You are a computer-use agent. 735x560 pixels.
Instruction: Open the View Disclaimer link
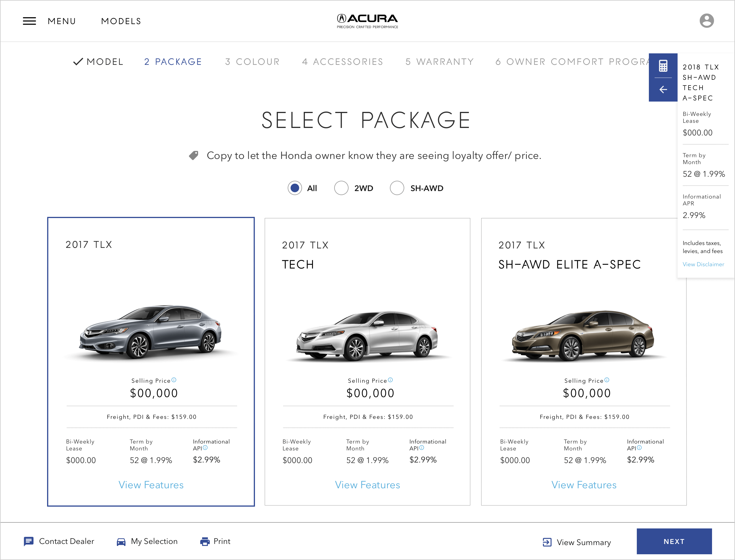coord(703,264)
